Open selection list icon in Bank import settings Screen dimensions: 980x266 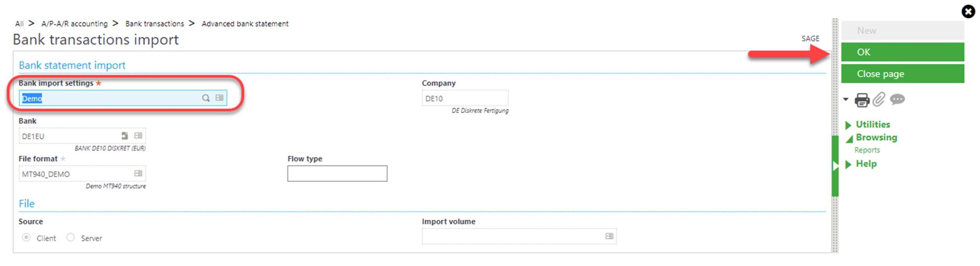[219, 98]
